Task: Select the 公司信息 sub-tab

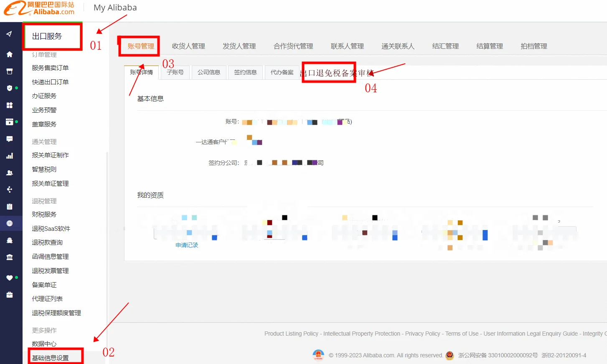Action: point(209,72)
